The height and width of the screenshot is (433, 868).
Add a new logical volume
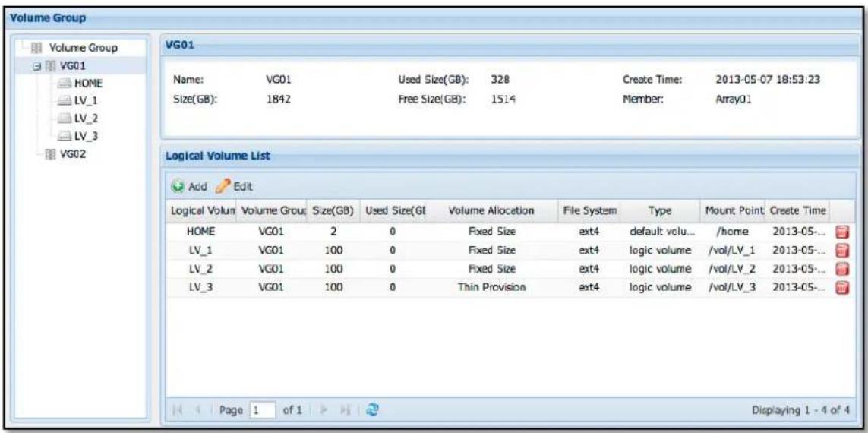pos(190,187)
